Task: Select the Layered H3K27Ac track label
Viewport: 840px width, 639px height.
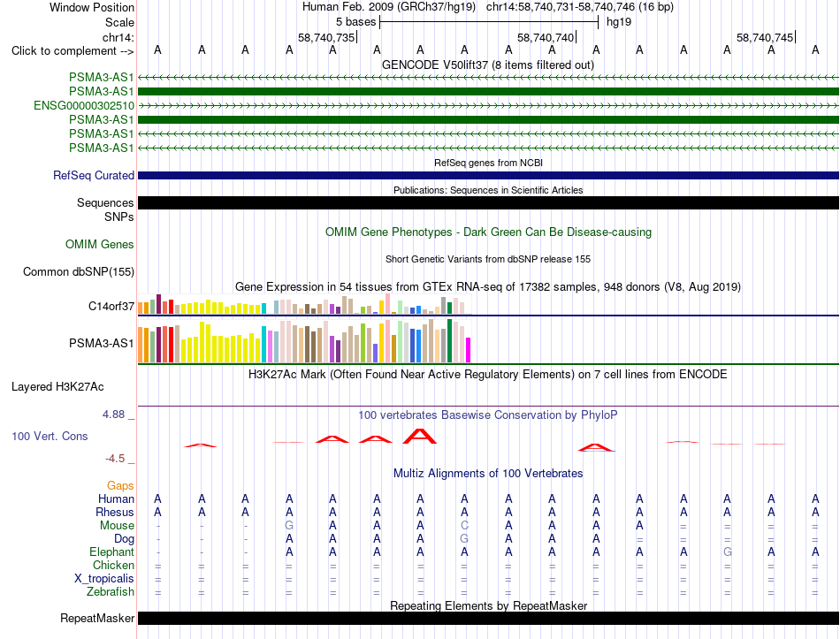Action: (57, 387)
